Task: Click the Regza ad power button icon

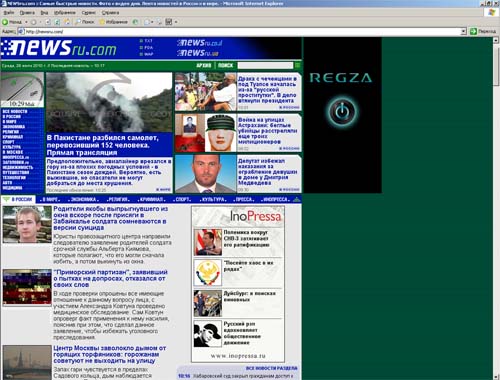Action: [x=342, y=111]
